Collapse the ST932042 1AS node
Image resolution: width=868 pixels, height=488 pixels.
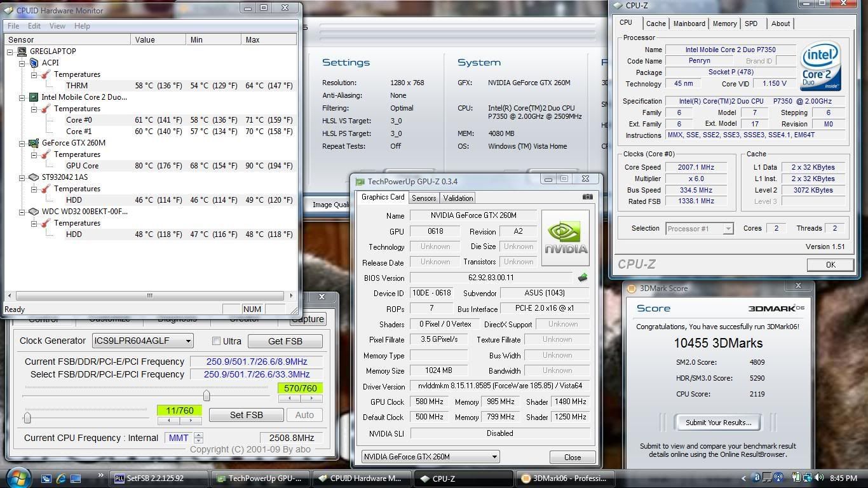pyautogui.click(x=22, y=177)
